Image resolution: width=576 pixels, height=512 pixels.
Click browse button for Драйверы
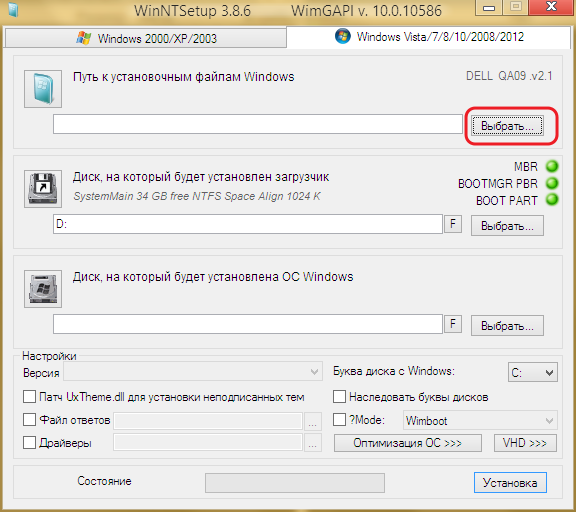(313, 443)
